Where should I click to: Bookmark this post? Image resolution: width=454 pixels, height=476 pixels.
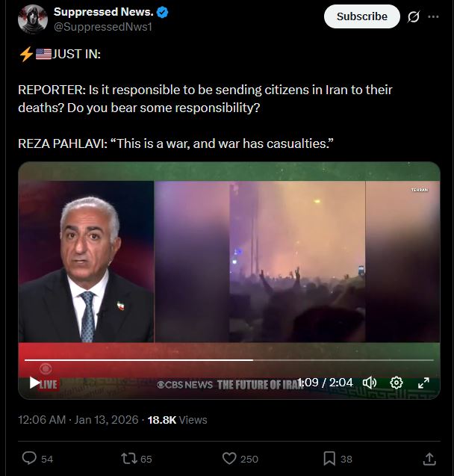[329, 458]
